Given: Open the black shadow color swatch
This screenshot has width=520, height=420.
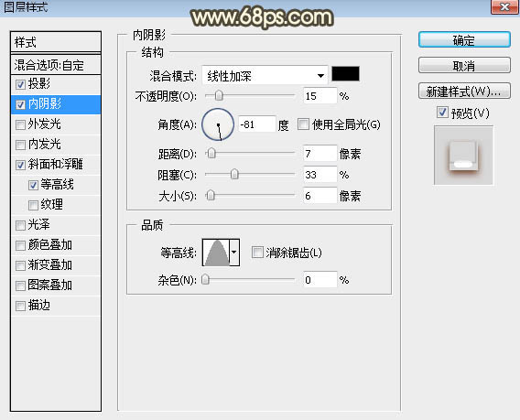Looking at the screenshot, I should click(x=345, y=73).
